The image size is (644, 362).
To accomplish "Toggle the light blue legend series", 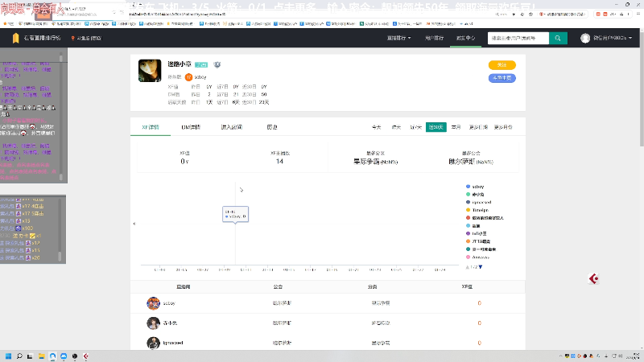I will (x=473, y=226).
